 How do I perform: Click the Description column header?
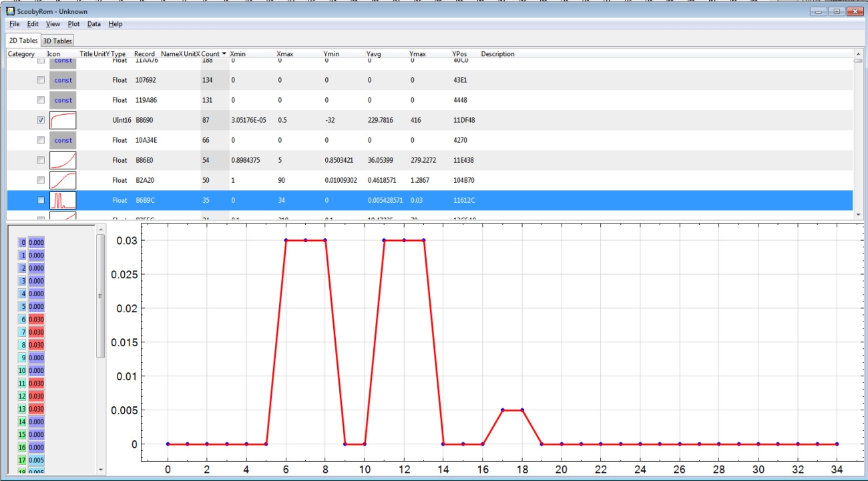click(497, 54)
